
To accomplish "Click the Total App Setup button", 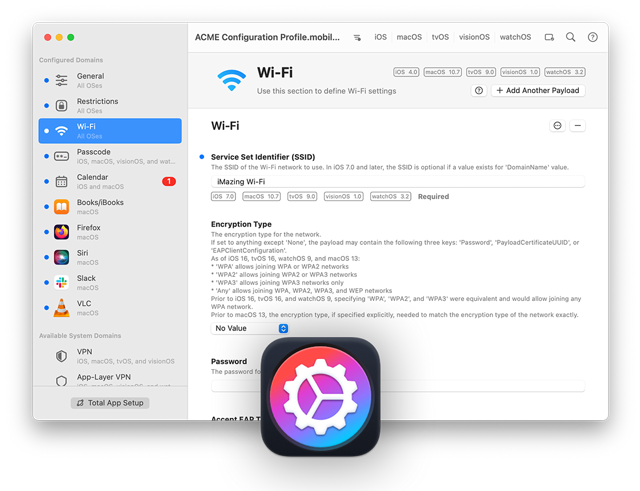I will [110, 403].
